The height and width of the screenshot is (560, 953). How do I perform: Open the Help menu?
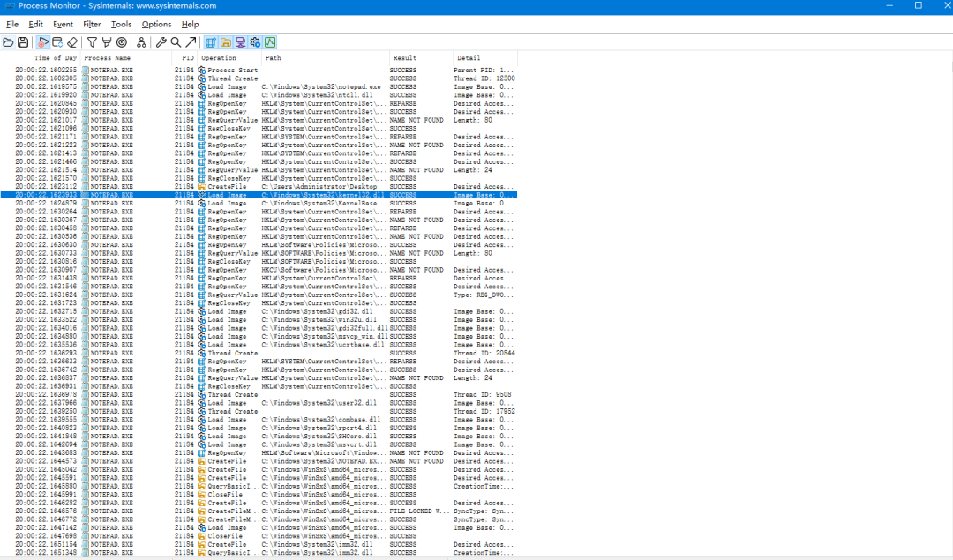click(x=191, y=25)
